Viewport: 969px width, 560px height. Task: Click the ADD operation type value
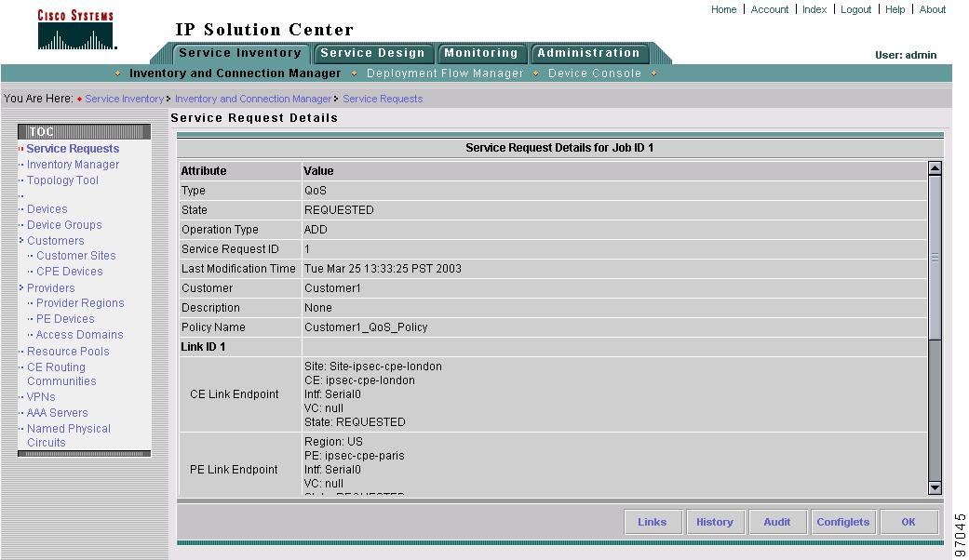[x=316, y=230]
